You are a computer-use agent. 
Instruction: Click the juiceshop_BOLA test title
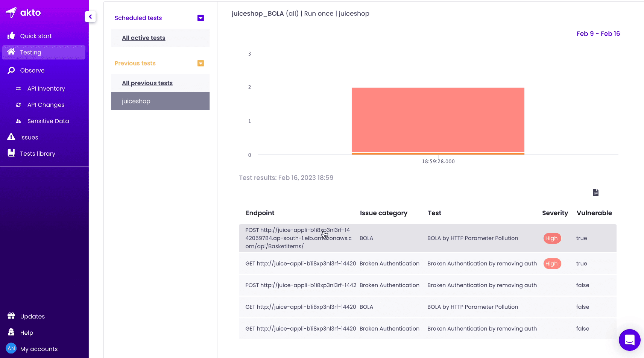[x=258, y=14]
